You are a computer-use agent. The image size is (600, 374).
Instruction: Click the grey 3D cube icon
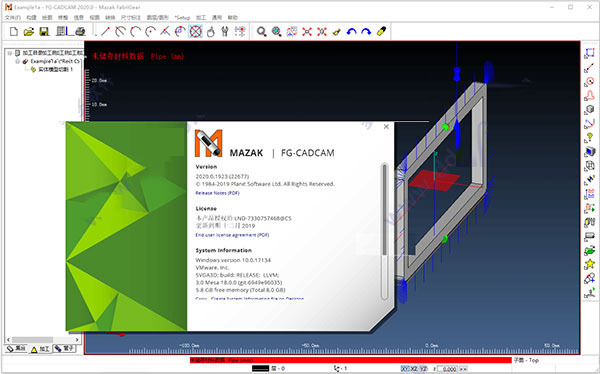pyautogui.click(x=589, y=109)
